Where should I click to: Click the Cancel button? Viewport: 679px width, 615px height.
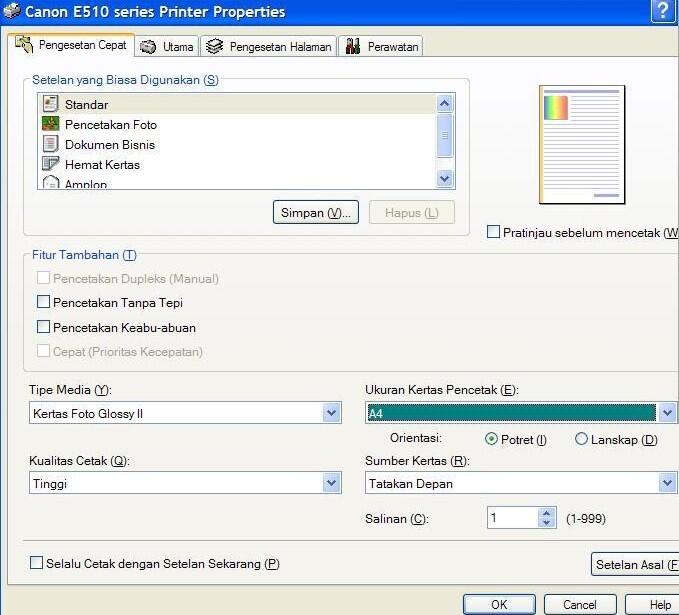point(580,604)
